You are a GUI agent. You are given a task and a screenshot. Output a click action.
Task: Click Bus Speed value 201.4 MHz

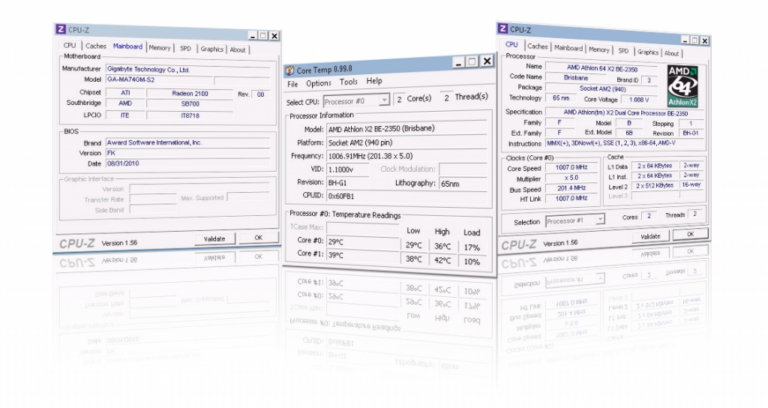571,188
